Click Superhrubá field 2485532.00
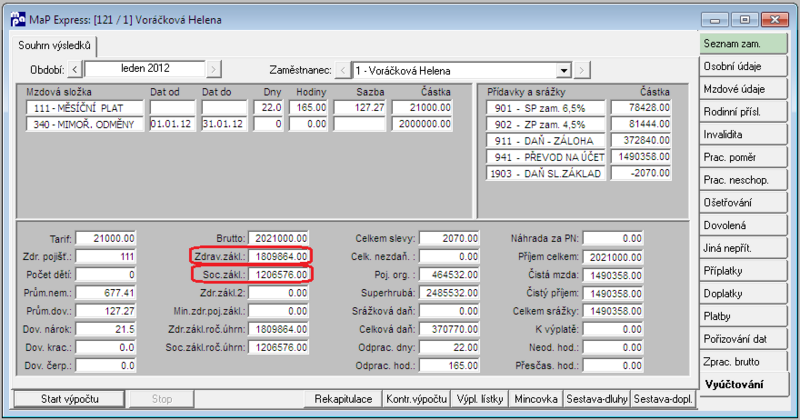This screenshot has height=420, width=800. coord(449,293)
